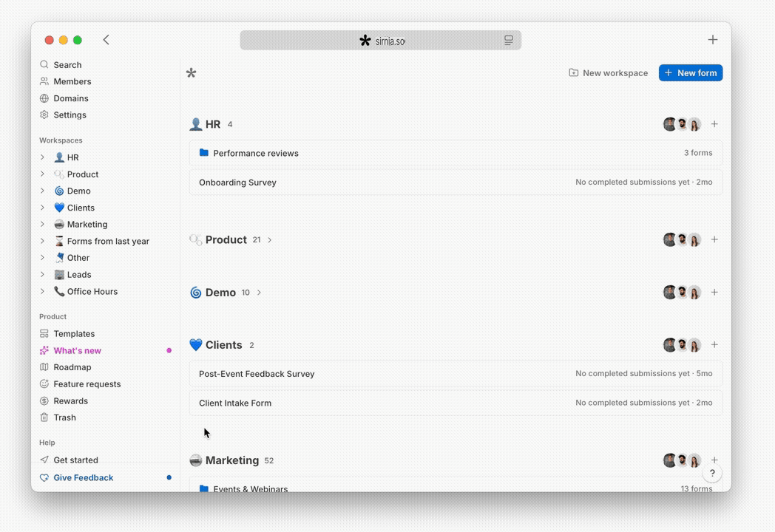
Task: Open Roadmap in the sidebar
Action: tap(72, 367)
